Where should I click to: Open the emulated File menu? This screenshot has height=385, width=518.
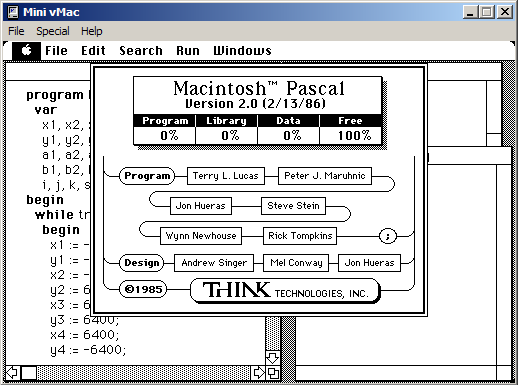(x=56, y=51)
